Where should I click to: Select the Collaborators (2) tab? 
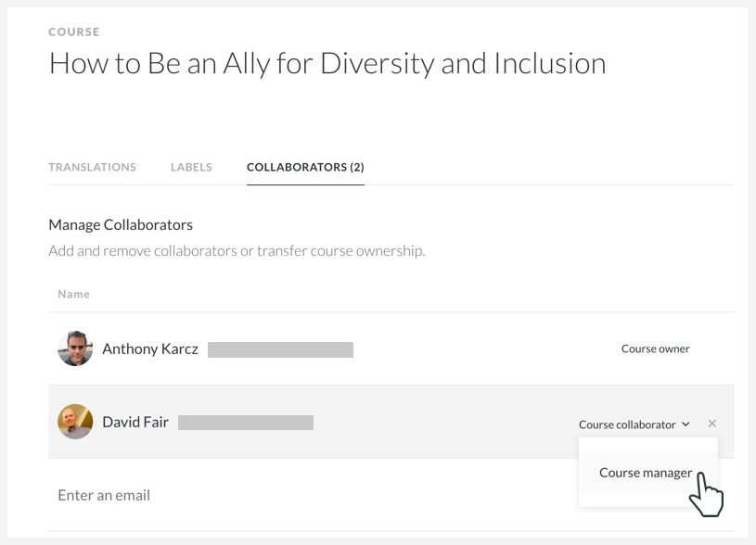coord(305,167)
